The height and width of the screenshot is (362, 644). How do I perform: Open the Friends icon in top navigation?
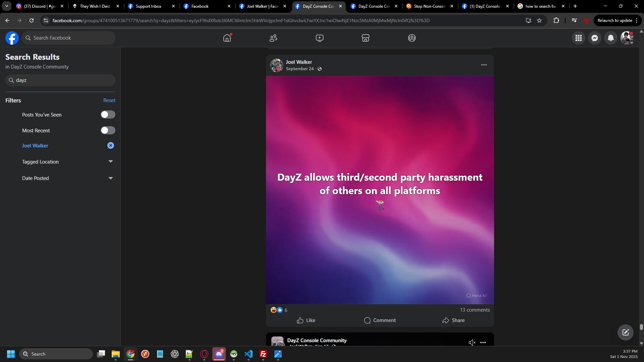[x=273, y=38]
